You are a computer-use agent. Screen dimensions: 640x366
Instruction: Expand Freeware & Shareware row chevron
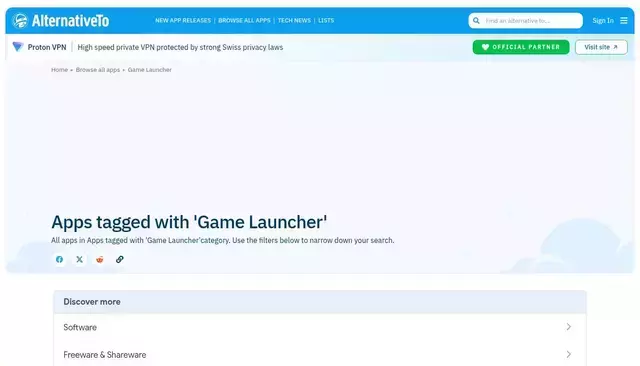[x=569, y=354]
